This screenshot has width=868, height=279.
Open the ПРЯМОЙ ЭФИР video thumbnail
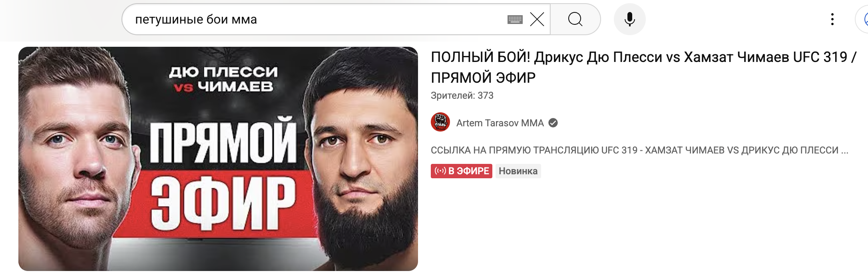218,159
